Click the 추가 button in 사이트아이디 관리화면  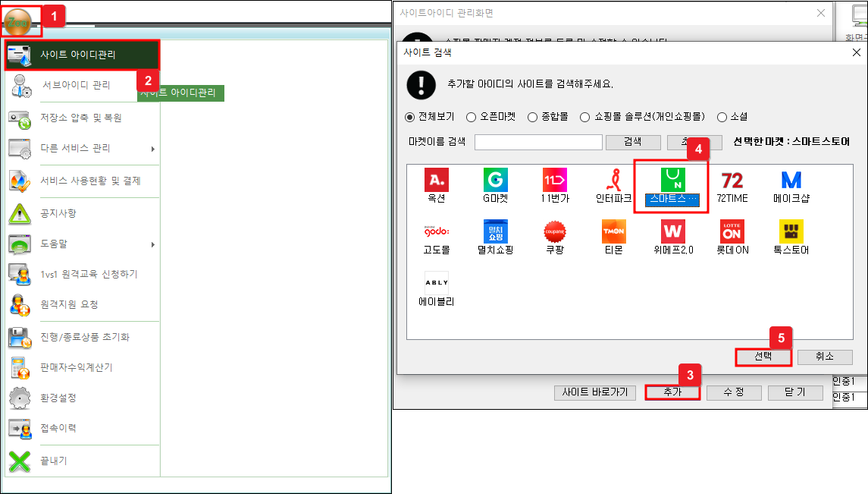tap(672, 392)
